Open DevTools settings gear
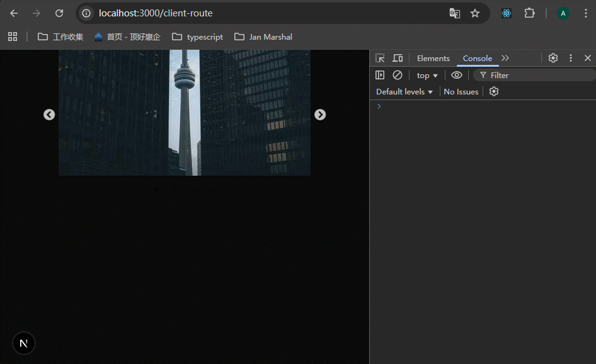The width and height of the screenshot is (596, 364). coord(553,58)
